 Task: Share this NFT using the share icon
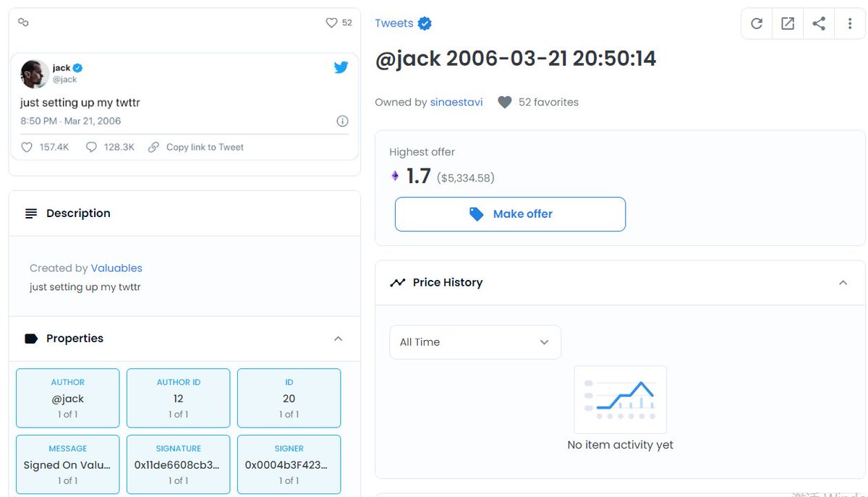(x=818, y=23)
